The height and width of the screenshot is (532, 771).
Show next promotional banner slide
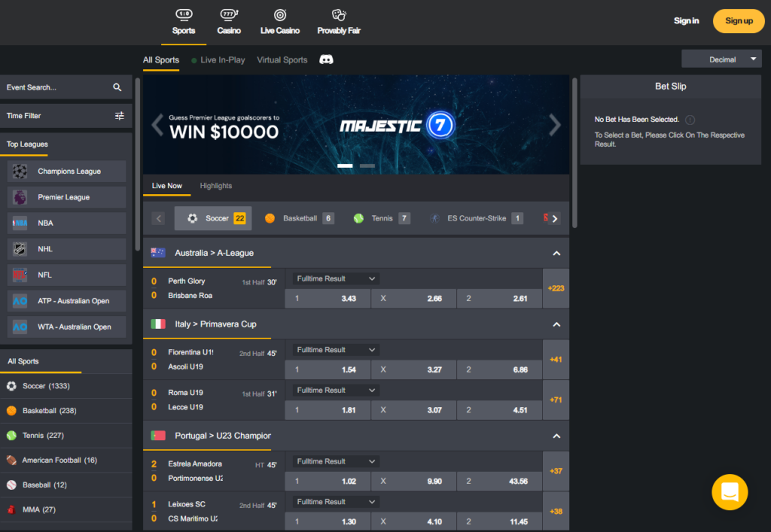pos(555,125)
